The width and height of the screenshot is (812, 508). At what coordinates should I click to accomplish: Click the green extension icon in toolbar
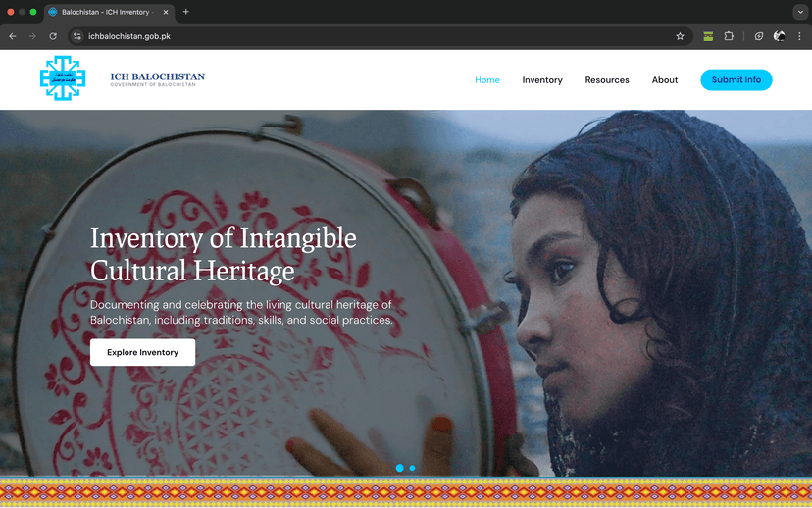(708, 36)
